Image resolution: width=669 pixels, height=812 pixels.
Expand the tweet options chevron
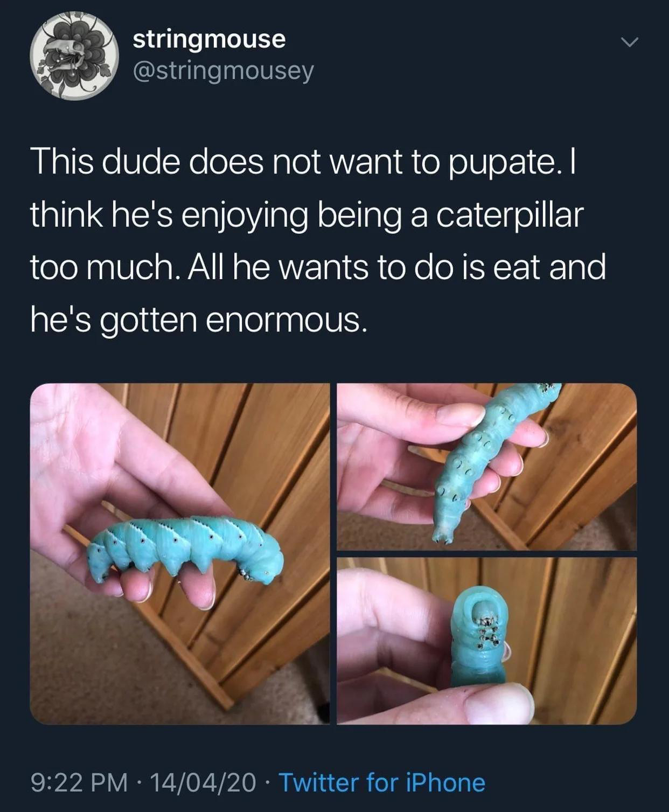[629, 41]
